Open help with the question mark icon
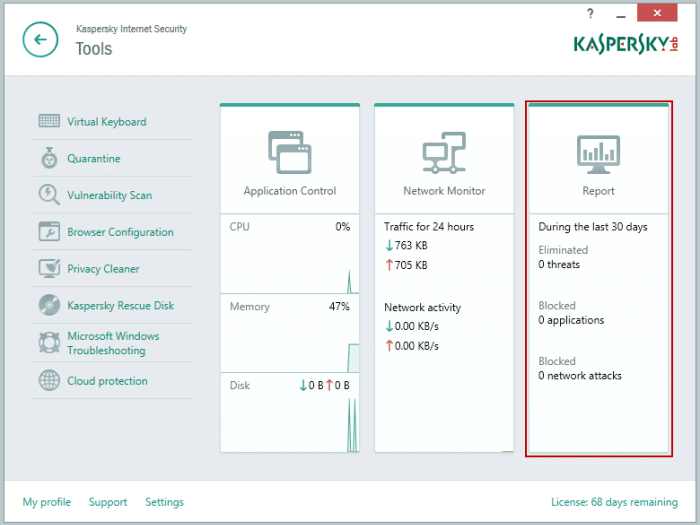This screenshot has height=525, width=700. click(590, 13)
